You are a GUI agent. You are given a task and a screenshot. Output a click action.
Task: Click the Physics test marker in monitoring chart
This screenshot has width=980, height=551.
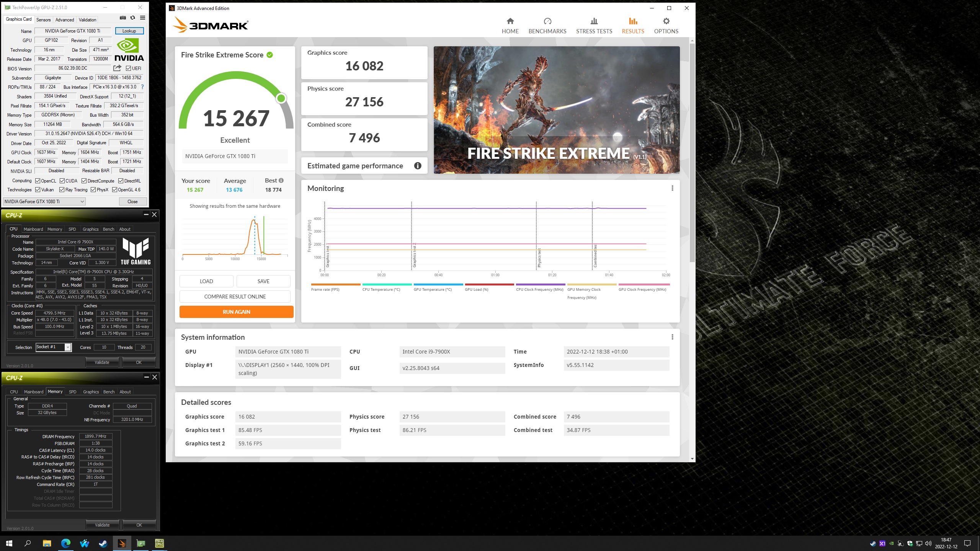[x=539, y=258]
